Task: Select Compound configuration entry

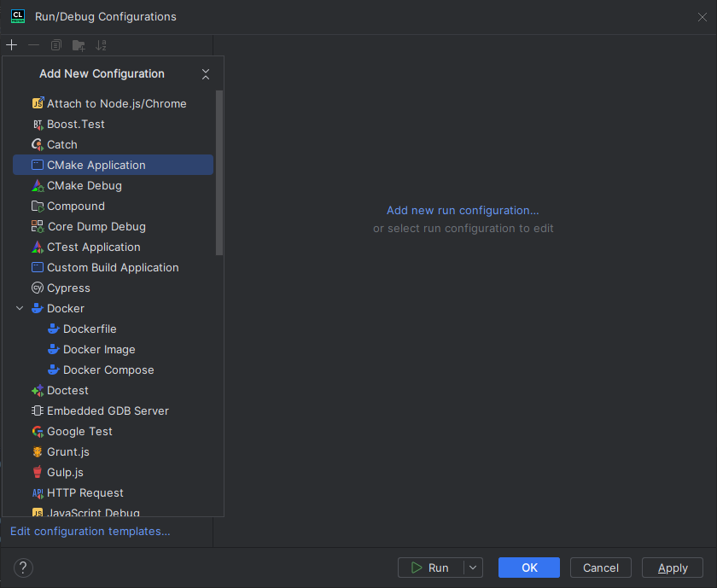Action: 113,207
